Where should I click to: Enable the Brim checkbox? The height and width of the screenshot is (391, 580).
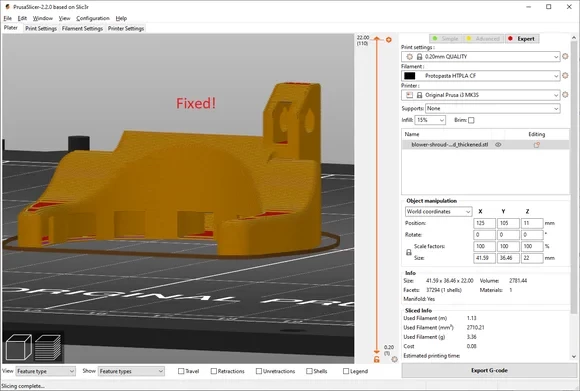coord(471,120)
